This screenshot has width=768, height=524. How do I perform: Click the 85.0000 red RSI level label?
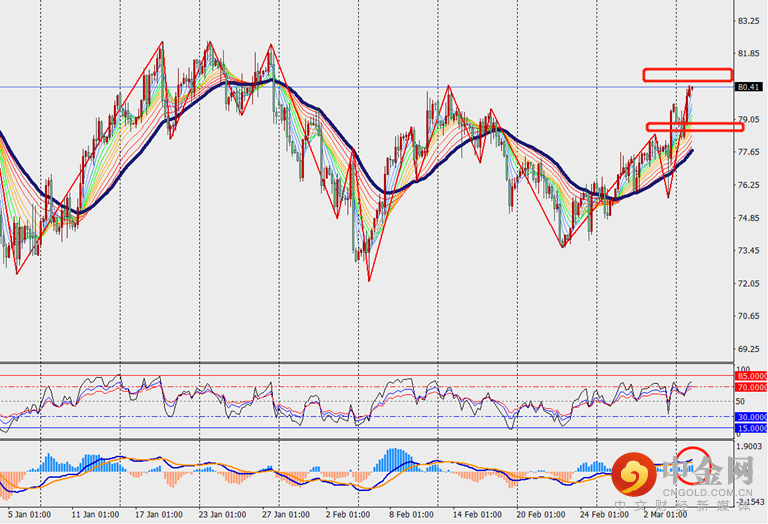pyautogui.click(x=751, y=377)
